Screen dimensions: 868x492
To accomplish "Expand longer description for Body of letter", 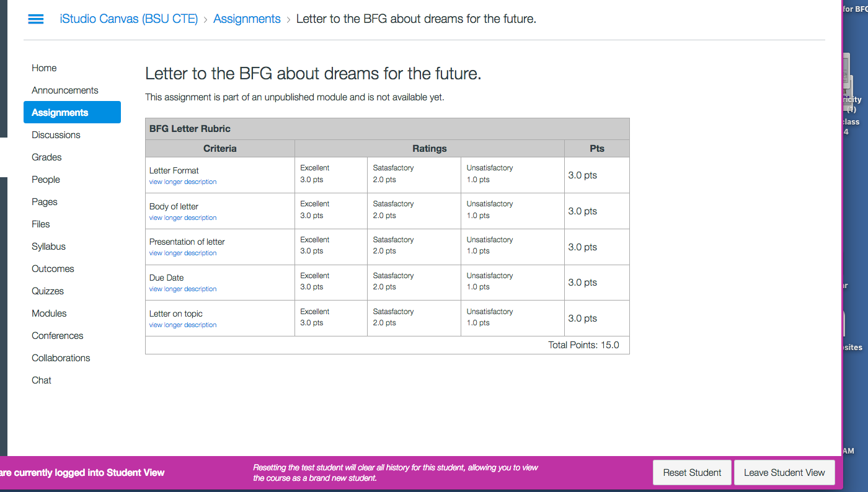I will [x=183, y=218].
